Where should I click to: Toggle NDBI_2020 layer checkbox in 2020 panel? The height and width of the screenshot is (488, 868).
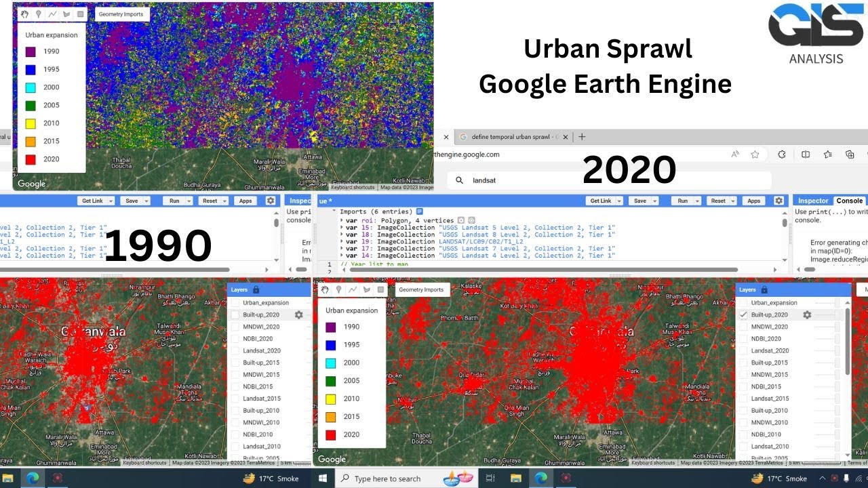(744, 338)
